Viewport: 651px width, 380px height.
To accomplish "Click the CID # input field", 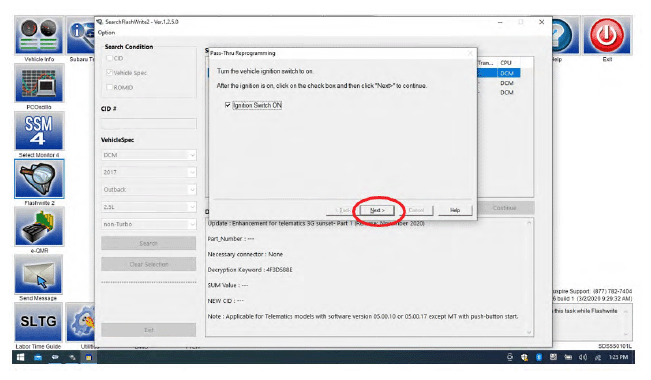I will (149, 124).
